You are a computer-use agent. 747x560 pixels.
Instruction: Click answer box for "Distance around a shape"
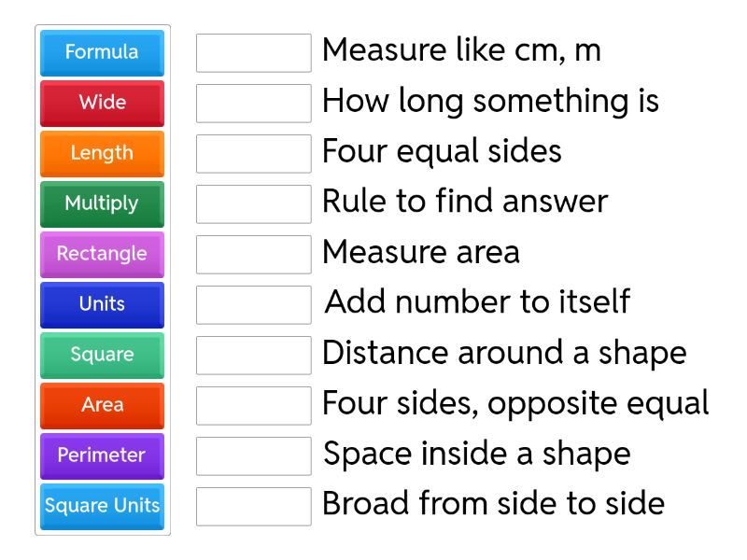(254, 355)
